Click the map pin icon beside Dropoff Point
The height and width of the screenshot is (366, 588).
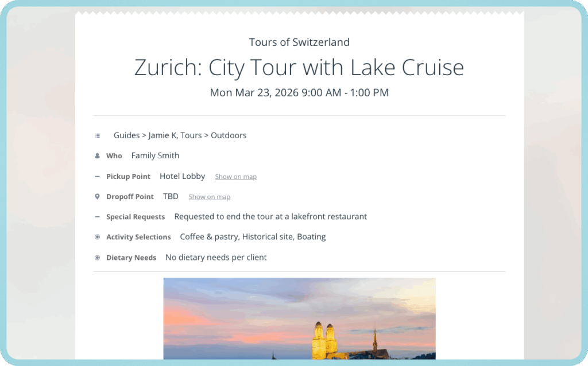tap(97, 197)
